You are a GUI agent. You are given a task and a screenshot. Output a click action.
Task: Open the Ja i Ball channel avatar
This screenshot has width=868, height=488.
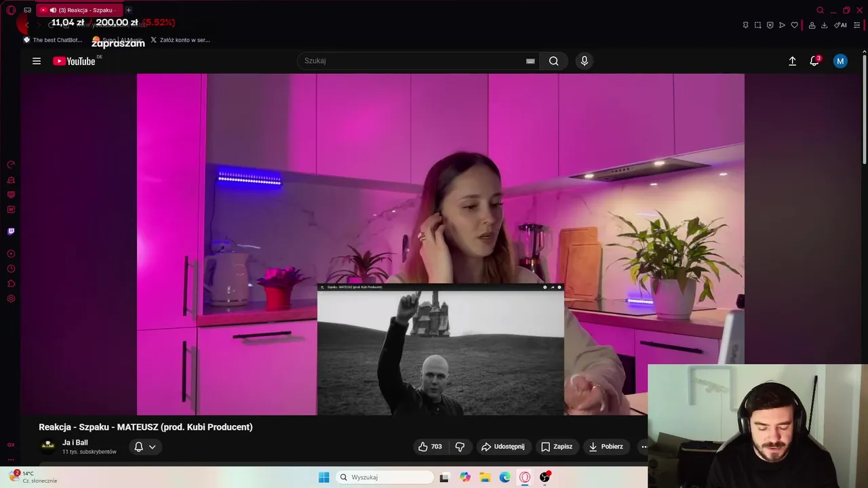(48, 446)
